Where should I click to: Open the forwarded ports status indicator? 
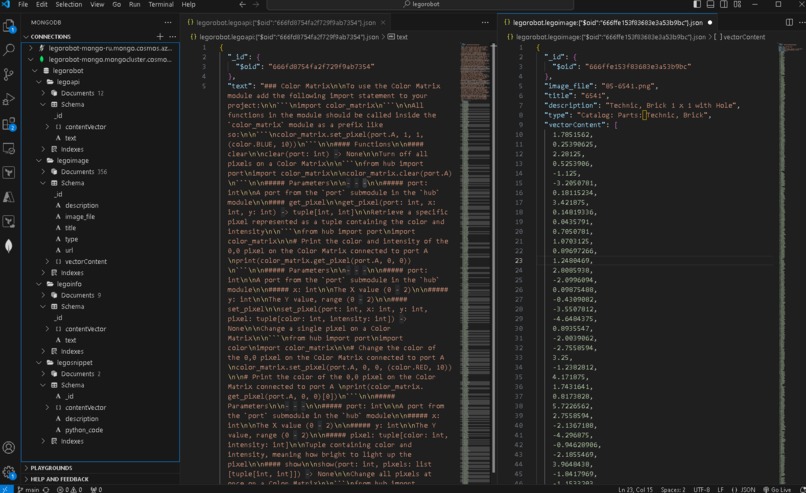coord(96,489)
